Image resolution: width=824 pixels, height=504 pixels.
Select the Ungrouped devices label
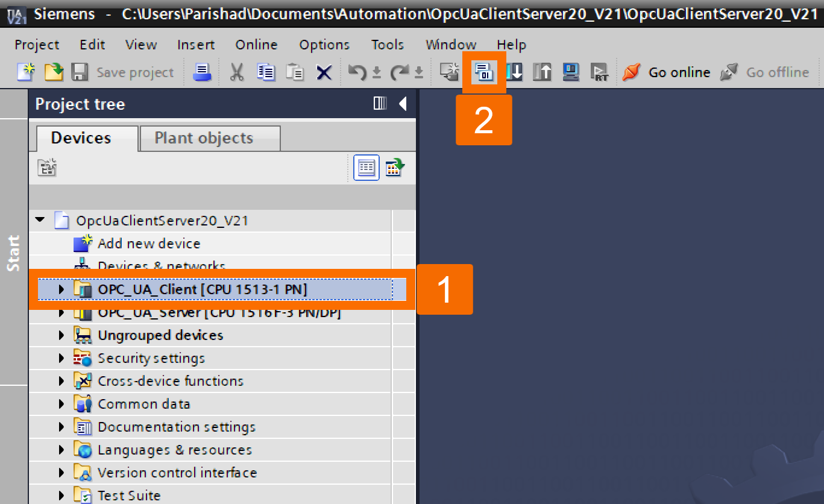(x=160, y=335)
